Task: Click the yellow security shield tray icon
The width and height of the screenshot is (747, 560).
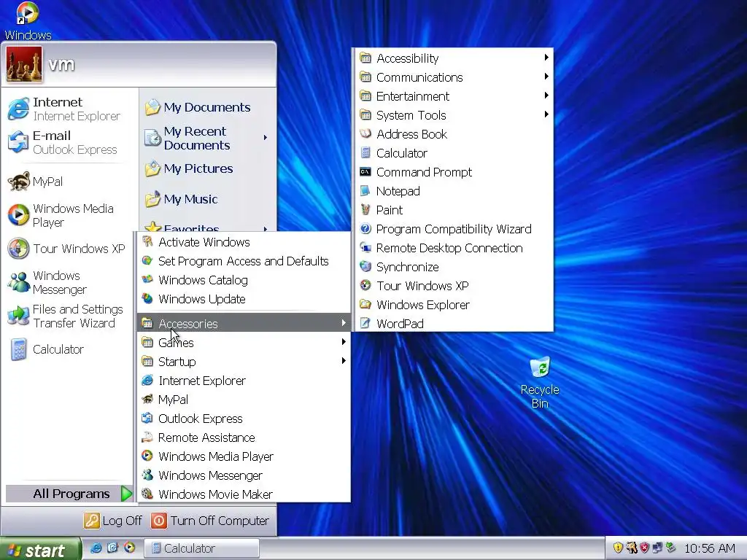Action: pos(619,548)
